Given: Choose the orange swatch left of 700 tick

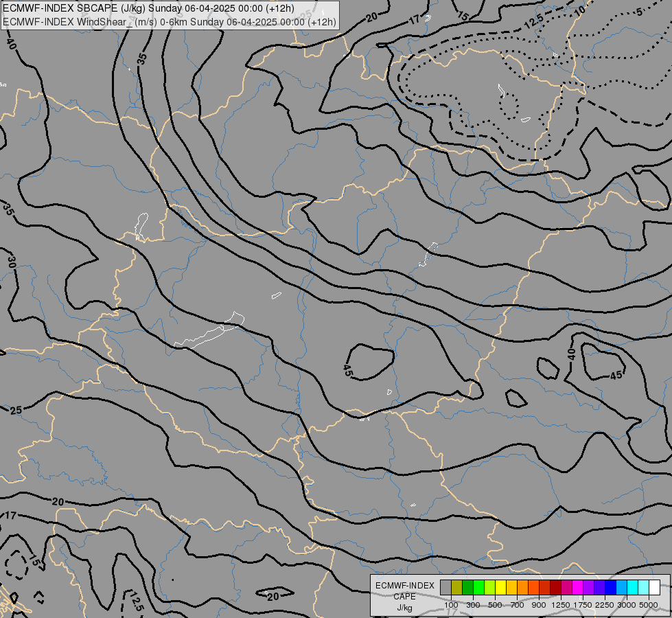Looking at the screenshot, I should tap(522, 588).
